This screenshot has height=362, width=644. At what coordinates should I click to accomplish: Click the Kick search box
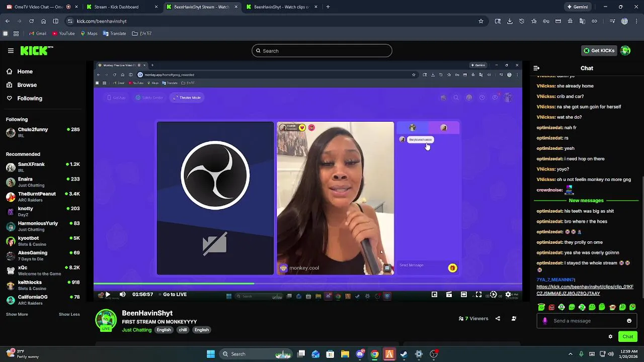[x=321, y=51]
